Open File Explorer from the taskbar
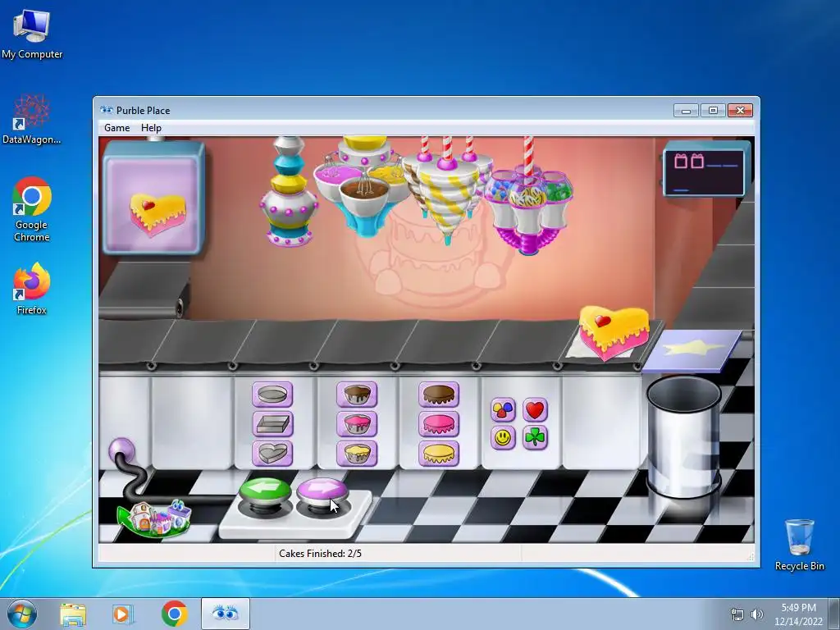This screenshot has width=840, height=630. [73, 614]
